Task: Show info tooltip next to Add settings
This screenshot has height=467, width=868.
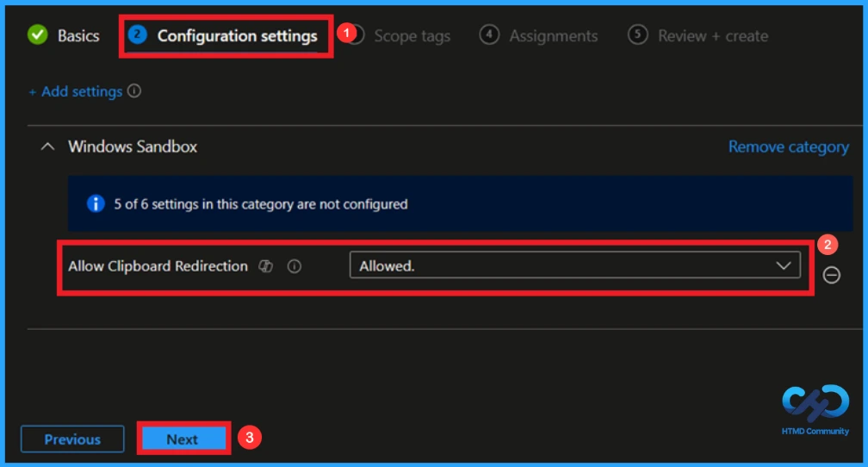Action: coord(134,90)
